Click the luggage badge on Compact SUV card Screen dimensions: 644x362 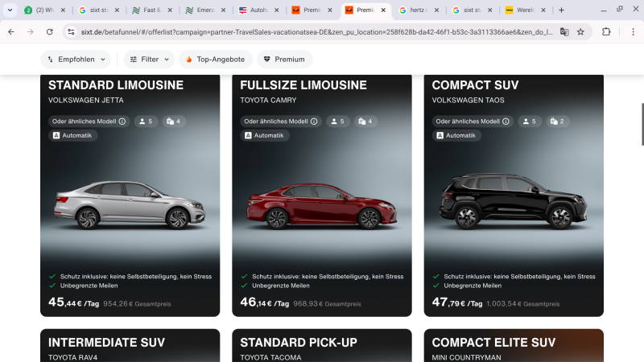tap(557, 121)
